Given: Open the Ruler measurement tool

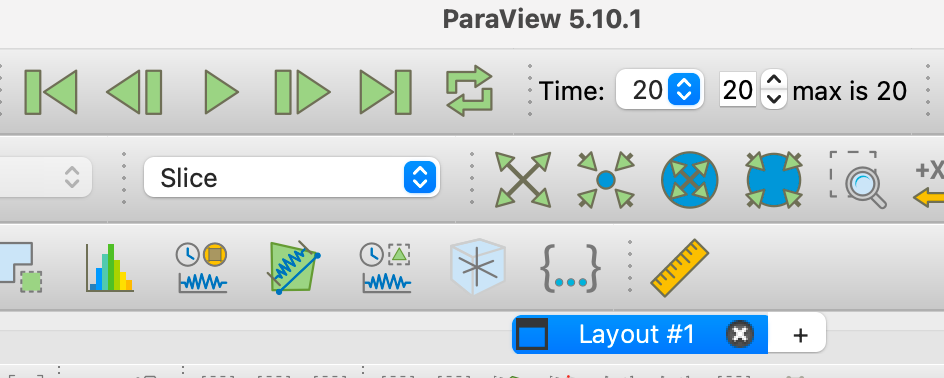Looking at the screenshot, I should [x=680, y=268].
